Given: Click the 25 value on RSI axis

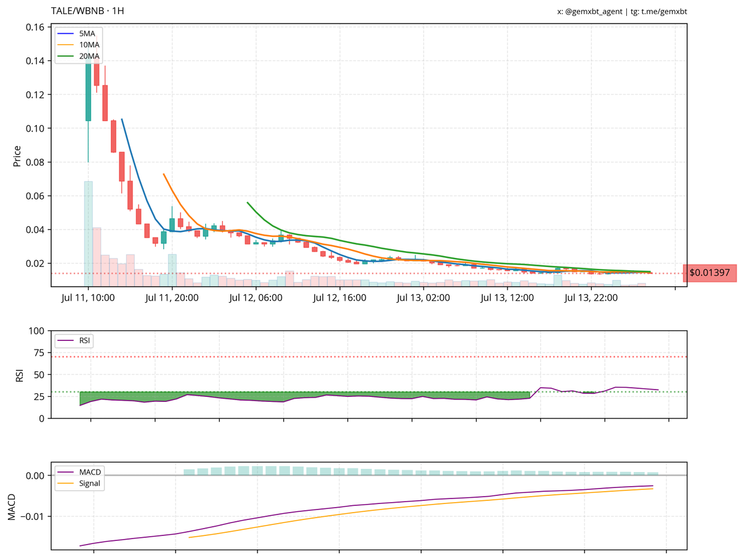Looking at the screenshot, I should 38,397.
